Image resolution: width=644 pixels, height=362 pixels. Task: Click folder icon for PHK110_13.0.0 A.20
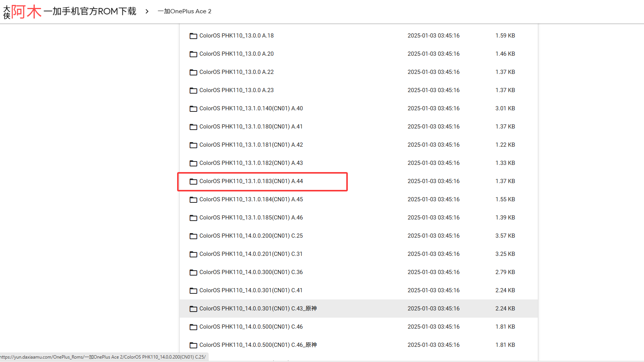click(x=193, y=54)
